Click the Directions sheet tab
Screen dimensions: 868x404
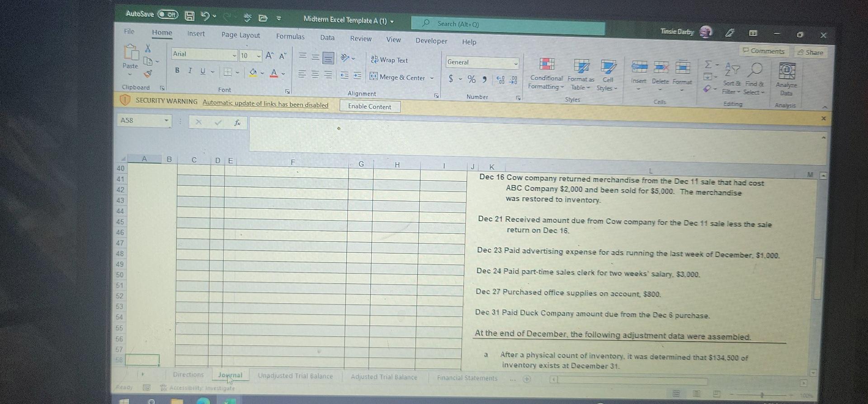point(188,375)
